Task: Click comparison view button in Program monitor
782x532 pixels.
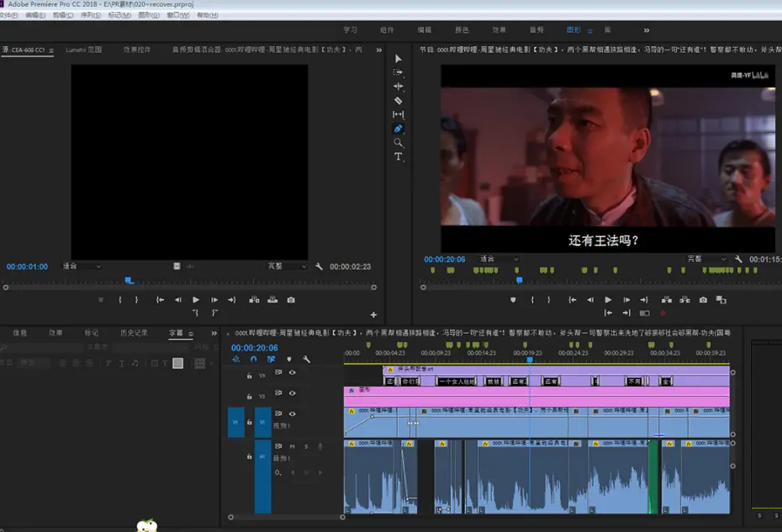Action: (x=721, y=300)
